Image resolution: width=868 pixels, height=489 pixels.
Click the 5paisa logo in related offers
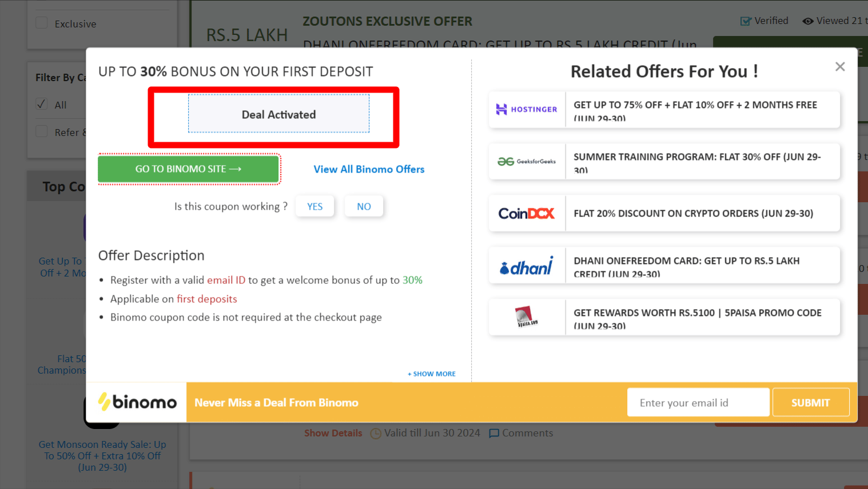pos(526,317)
